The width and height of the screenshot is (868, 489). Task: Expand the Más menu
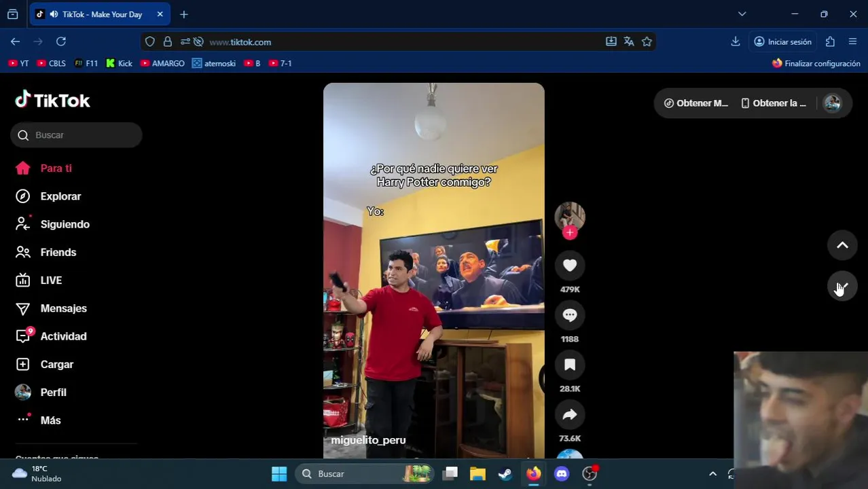pyautogui.click(x=50, y=420)
